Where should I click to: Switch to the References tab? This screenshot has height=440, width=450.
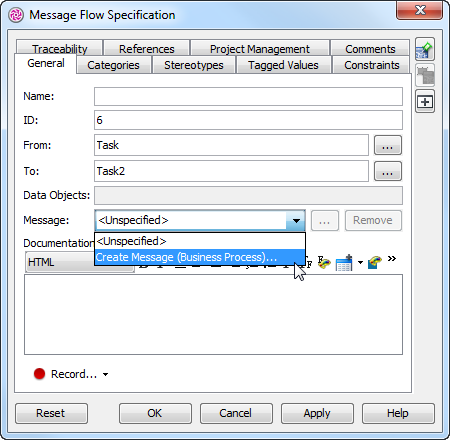[x=147, y=48]
